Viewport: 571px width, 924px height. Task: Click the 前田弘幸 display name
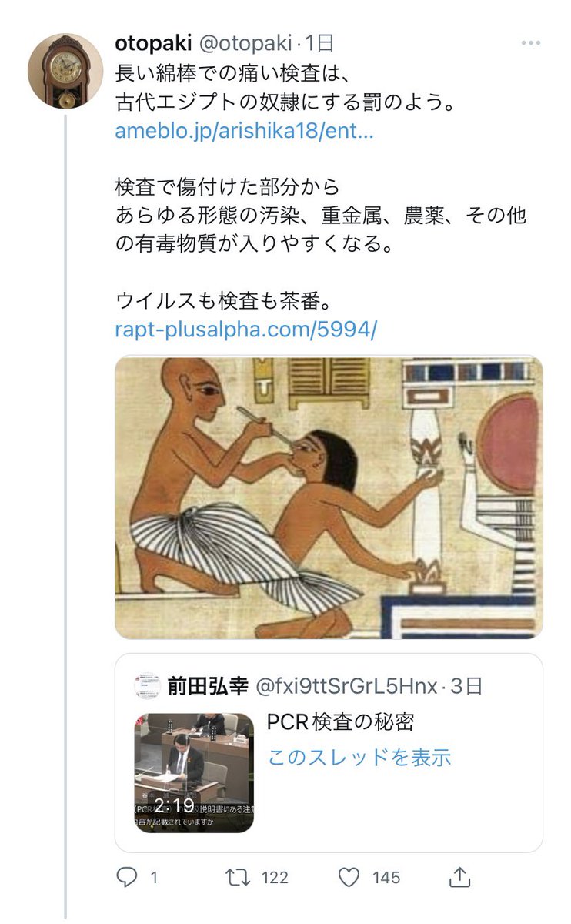pos(207,686)
